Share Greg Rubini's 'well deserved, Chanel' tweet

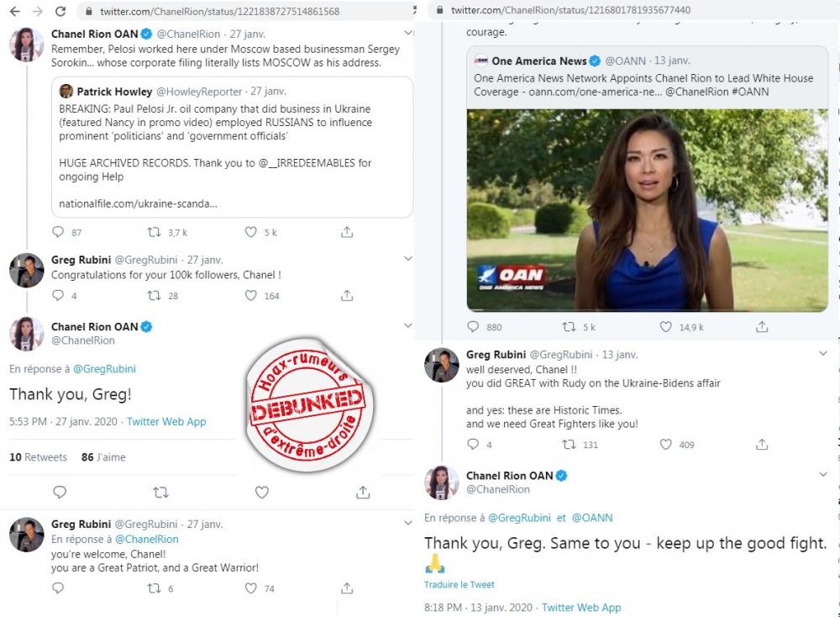coord(762,444)
